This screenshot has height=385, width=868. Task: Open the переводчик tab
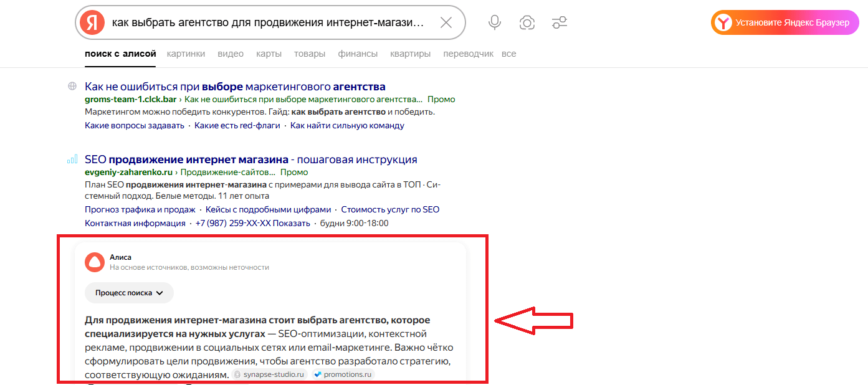[x=468, y=54]
